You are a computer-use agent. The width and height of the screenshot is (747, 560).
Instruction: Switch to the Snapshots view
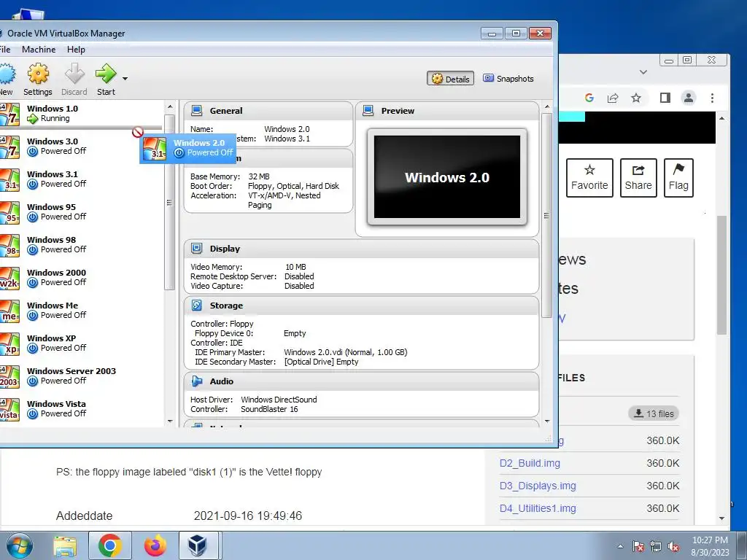tap(508, 79)
